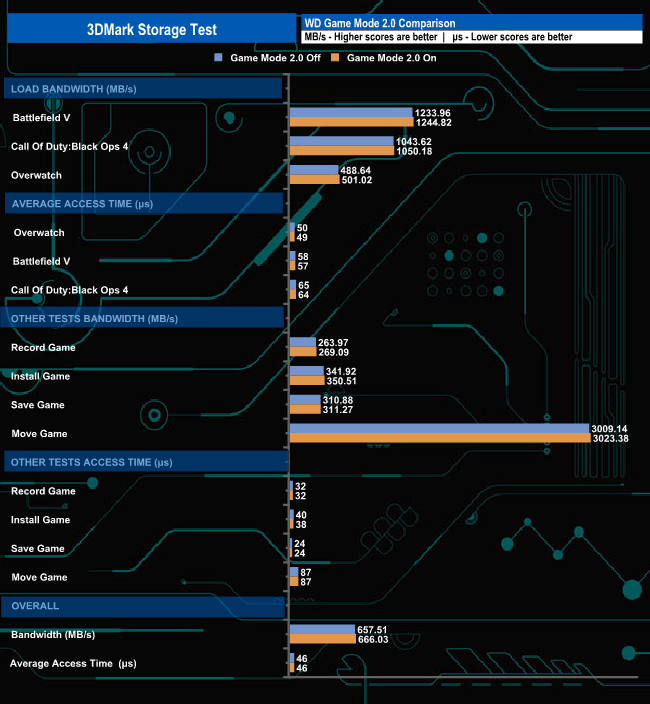Click Save Game label under Other Tests Access Time
650x704 pixels.
38,549
